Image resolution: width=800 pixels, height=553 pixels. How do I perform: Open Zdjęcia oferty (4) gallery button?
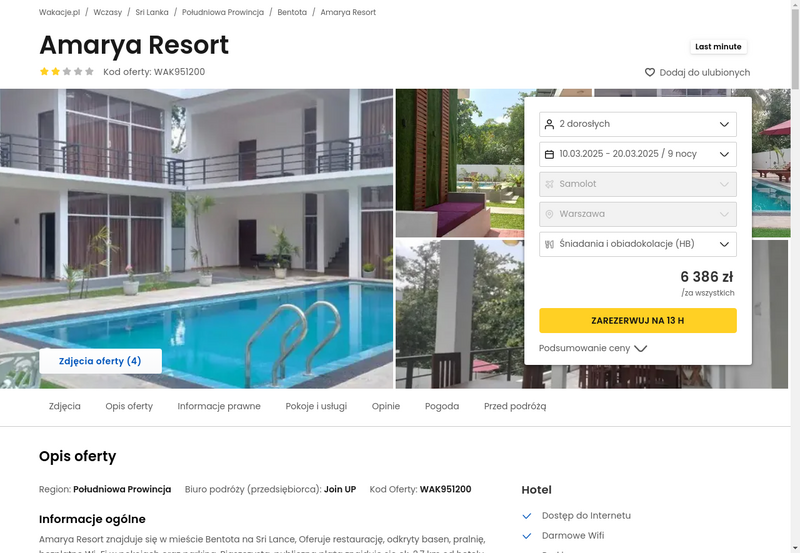click(101, 361)
